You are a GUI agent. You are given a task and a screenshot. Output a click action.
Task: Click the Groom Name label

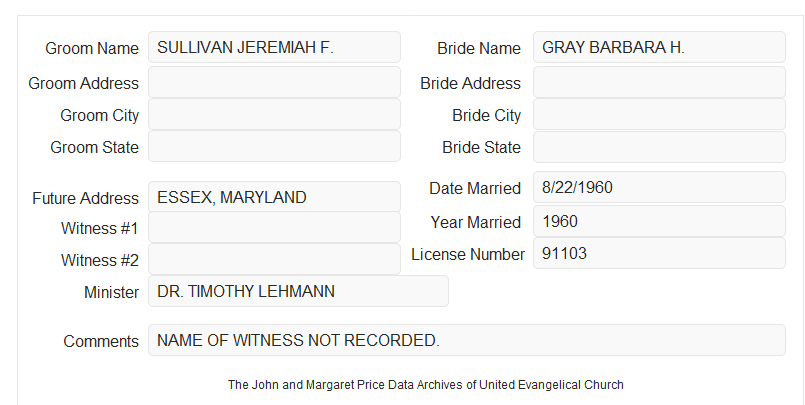(x=92, y=48)
